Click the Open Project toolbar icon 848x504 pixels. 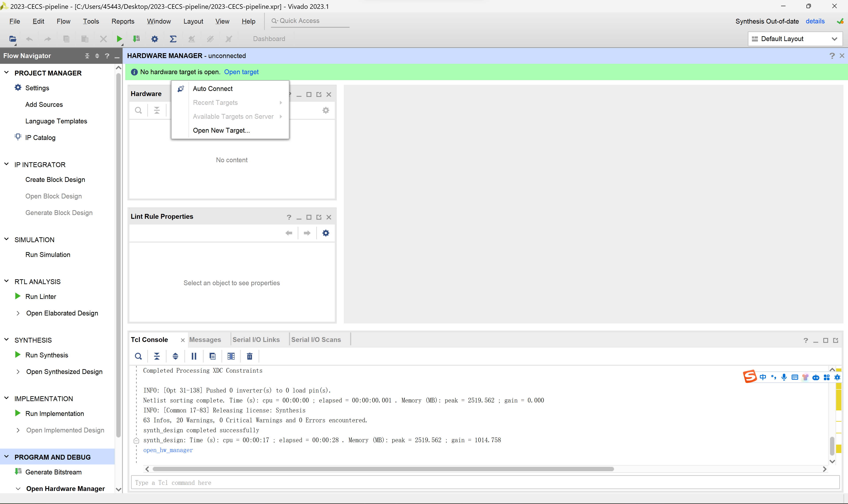pos(13,39)
